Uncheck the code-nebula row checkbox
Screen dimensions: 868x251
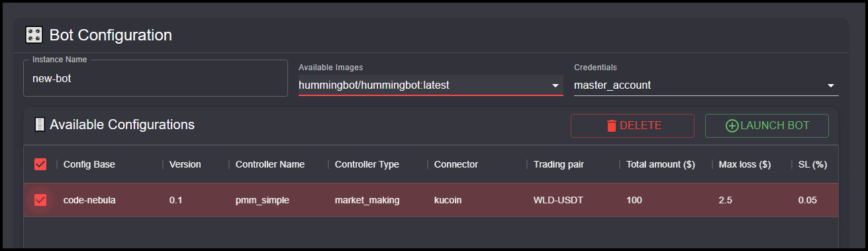pos(40,200)
